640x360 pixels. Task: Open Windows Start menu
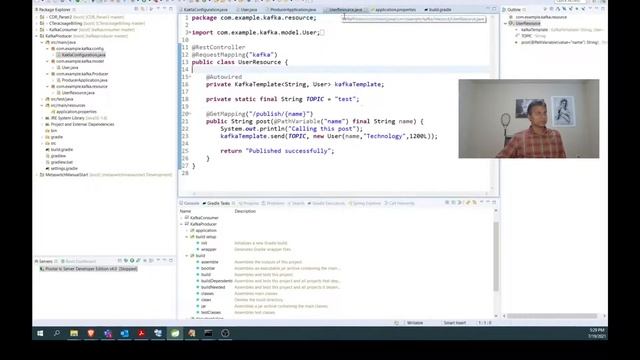[x=40, y=333]
